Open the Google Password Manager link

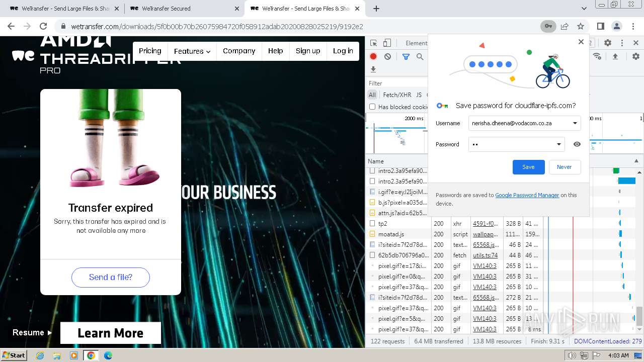(x=527, y=195)
